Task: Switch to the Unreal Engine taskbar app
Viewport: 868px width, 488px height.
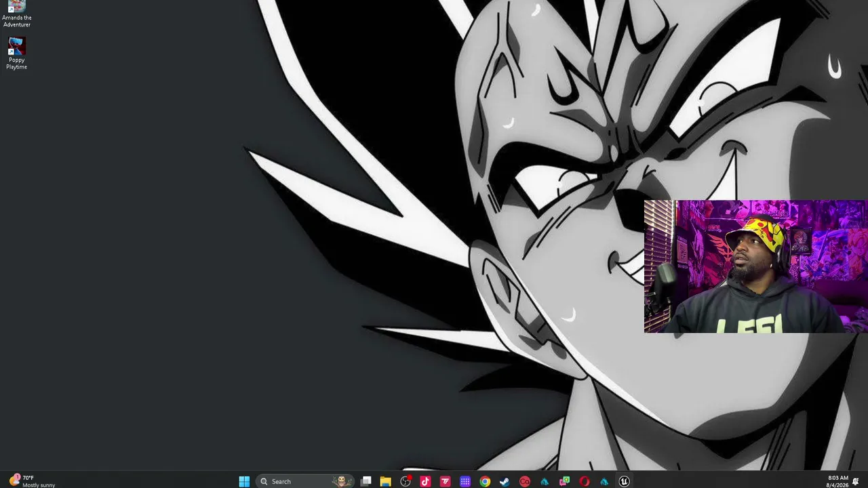Action: click(x=624, y=481)
